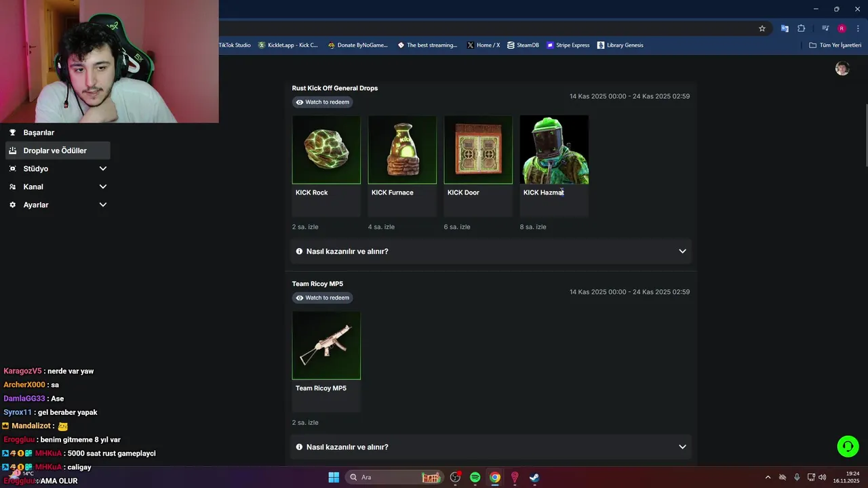Viewport: 868px width, 488px height.
Task: Open the TikTok Studio bookmark
Action: point(235,45)
